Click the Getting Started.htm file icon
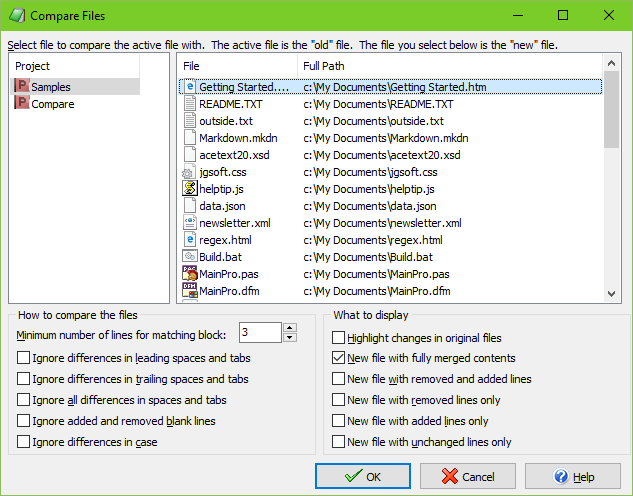Screen dimensions: 633x496 pos(190,87)
